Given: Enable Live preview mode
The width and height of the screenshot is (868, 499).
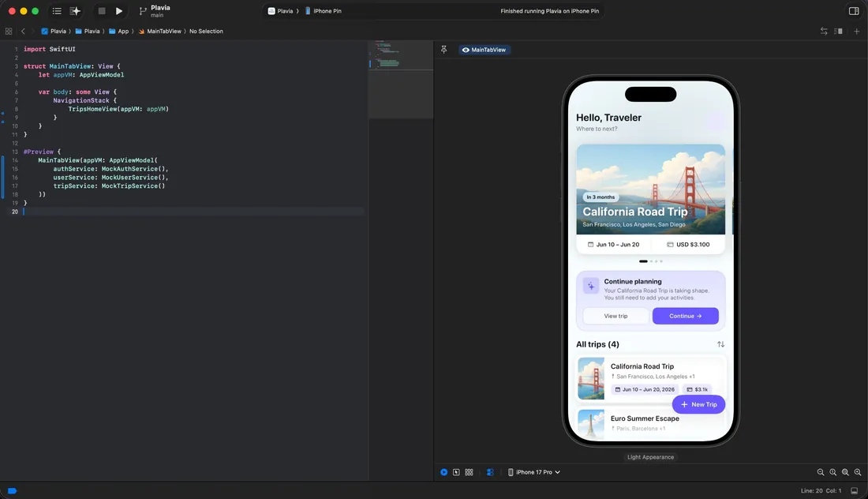Looking at the screenshot, I should coord(444,472).
